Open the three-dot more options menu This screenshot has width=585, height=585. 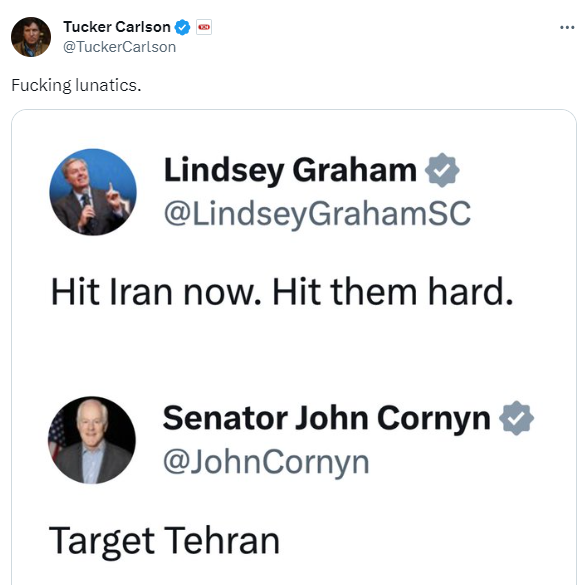coord(567,27)
